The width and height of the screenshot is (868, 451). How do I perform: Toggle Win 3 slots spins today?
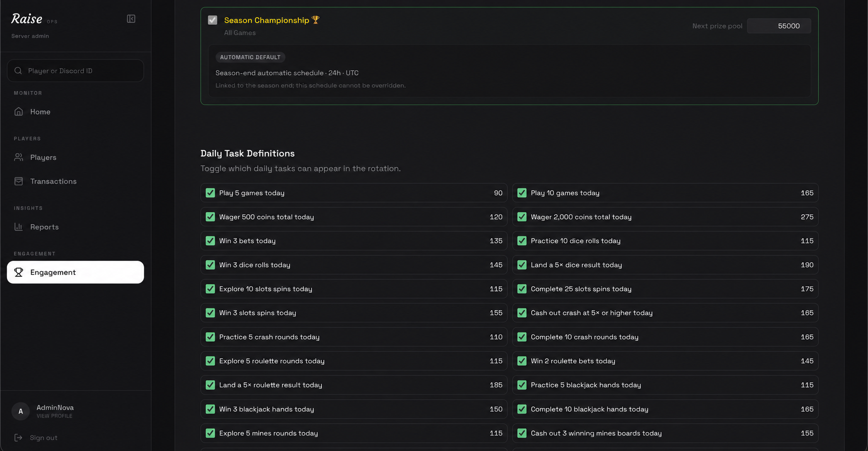(x=211, y=313)
